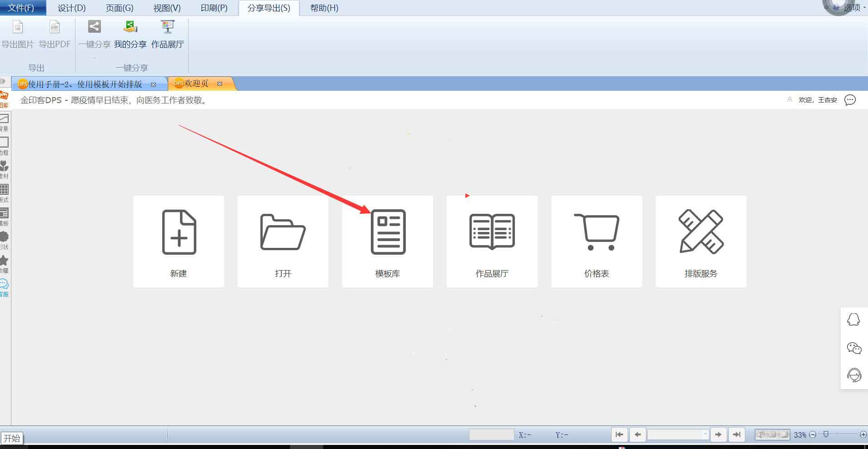The height and width of the screenshot is (449, 868).
Task: Open the 设计(D) ribbon tab
Action: 72,8
